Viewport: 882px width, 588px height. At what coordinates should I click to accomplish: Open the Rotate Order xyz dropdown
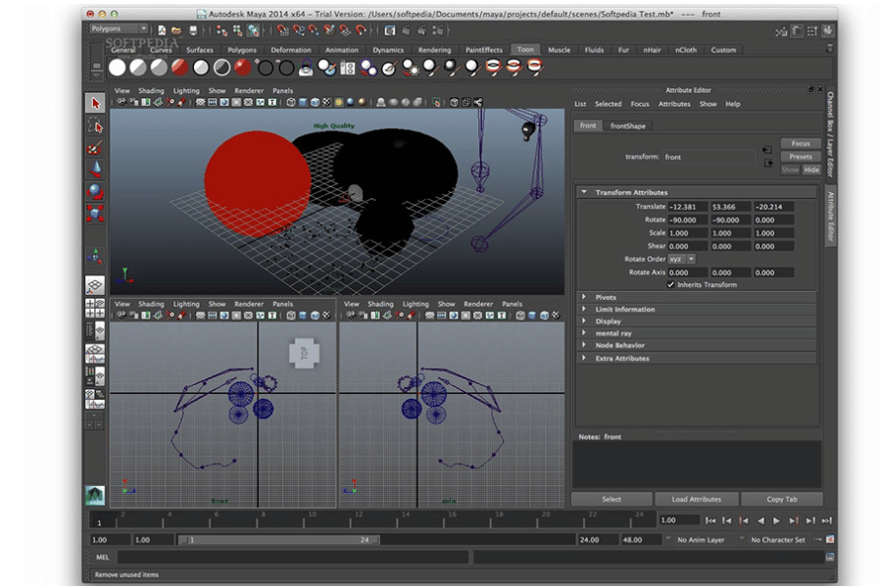point(681,259)
